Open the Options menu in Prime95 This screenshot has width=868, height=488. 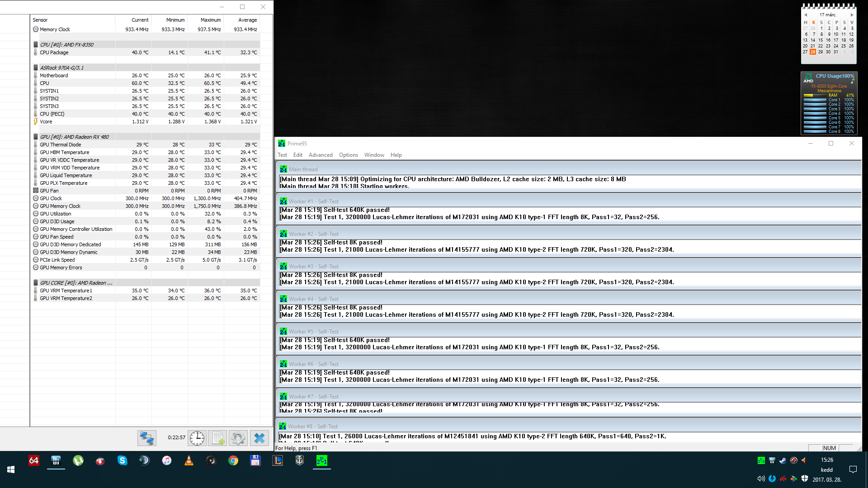click(x=348, y=155)
